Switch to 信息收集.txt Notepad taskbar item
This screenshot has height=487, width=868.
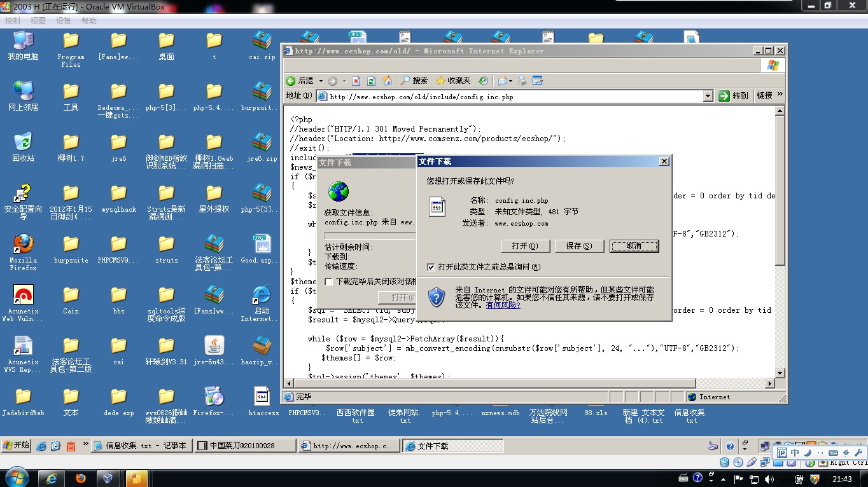tap(141, 446)
